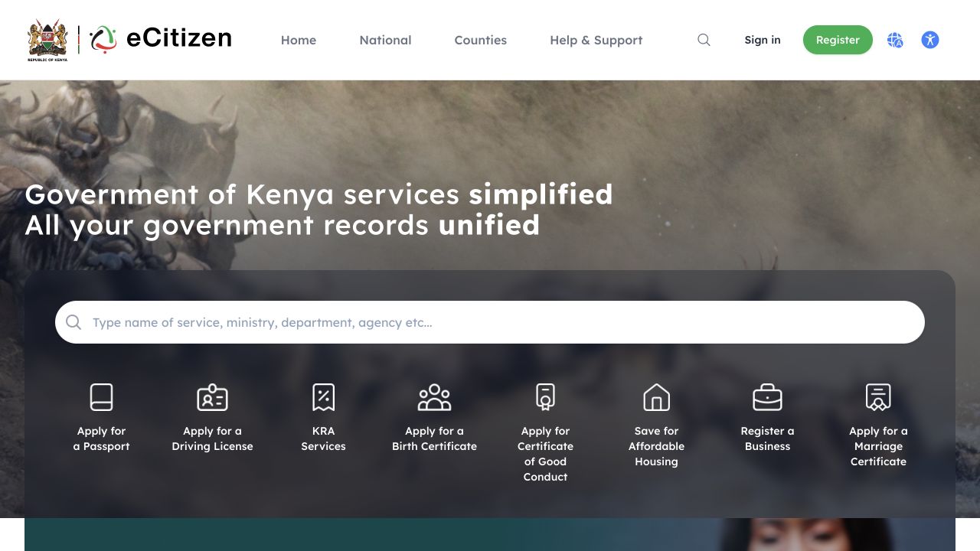The width and height of the screenshot is (980, 551).
Task: Click the good conduct certificate icon
Action: (545, 397)
